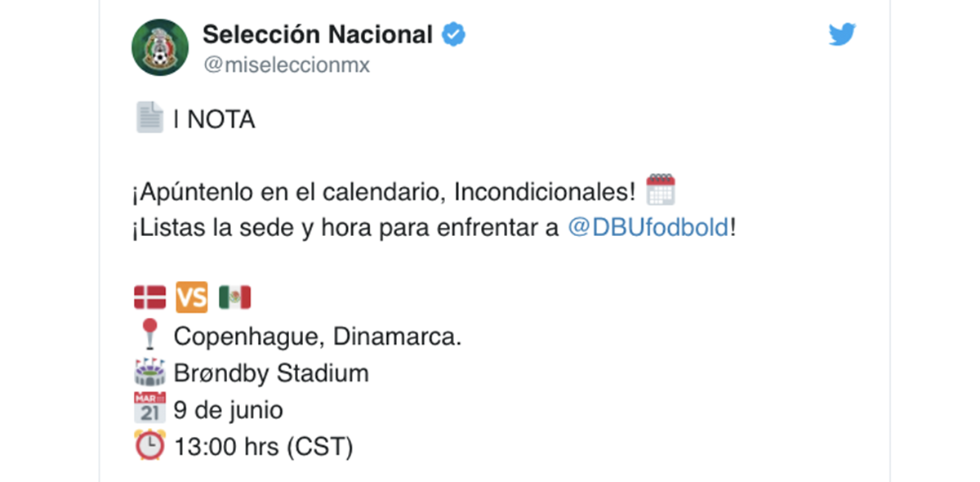
Task: Click the spiral calendar emoji after Incondicionales
Action: pos(660,190)
